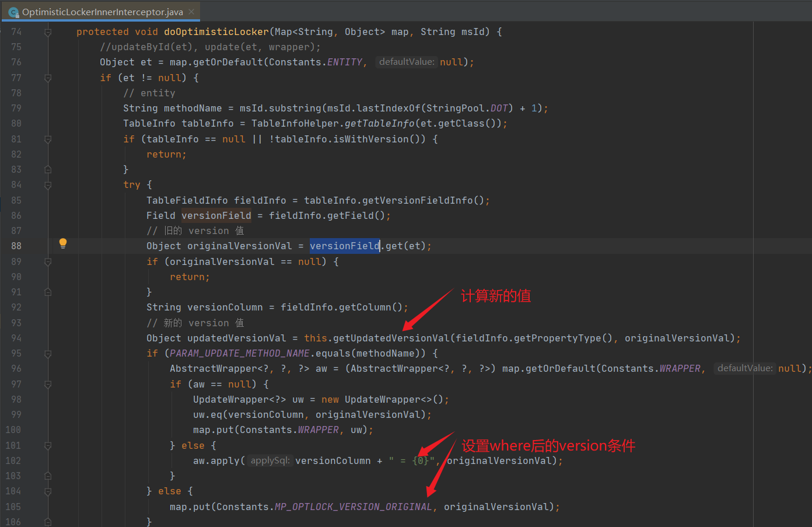Screen dimensions: 812x527
Task: Click getTableInfo method call on line 80
Action: click(x=380, y=124)
